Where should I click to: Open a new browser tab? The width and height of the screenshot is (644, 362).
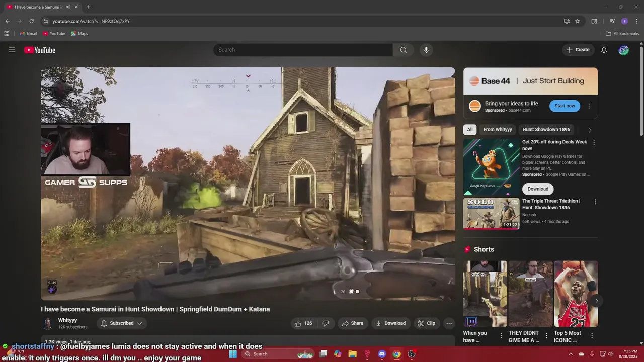tap(89, 7)
